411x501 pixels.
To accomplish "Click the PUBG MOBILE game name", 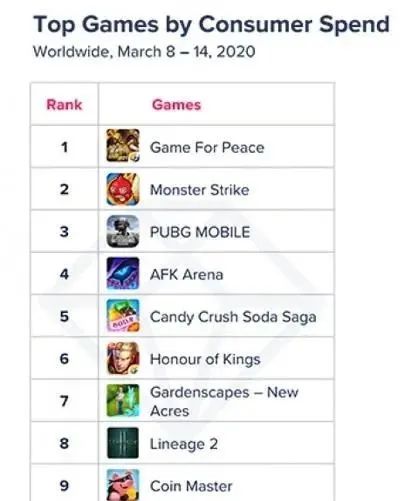I will tap(200, 232).
